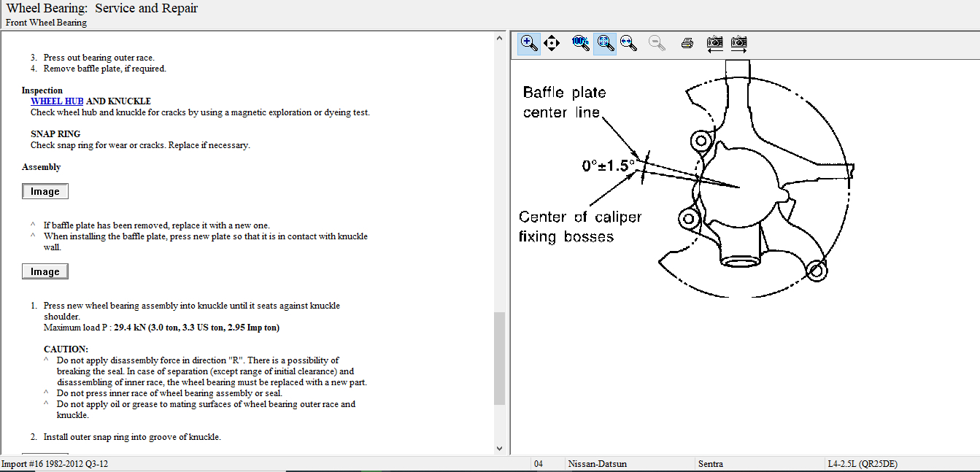Click the 'Wheel Bearing: Service and Repair' title

[x=101, y=9]
